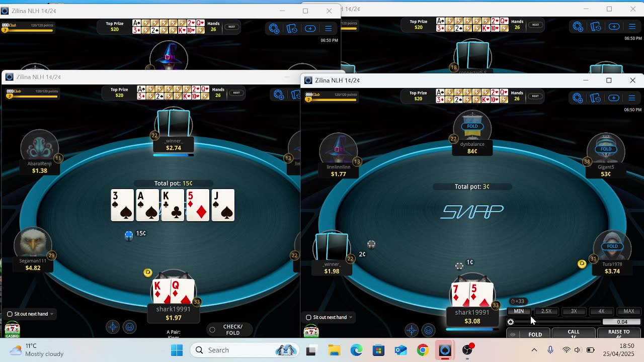The image size is (644, 362).
Task: Check Sit out next hand on left table
Action: (x=10, y=314)
